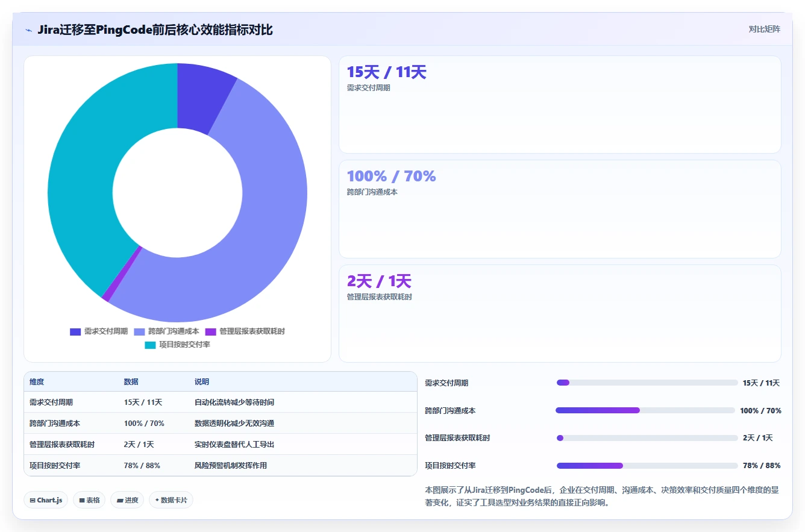Toggle 项目按时交付率 legend color swatch
This screenshot has width=805, height=532.
tap(150, 345)
